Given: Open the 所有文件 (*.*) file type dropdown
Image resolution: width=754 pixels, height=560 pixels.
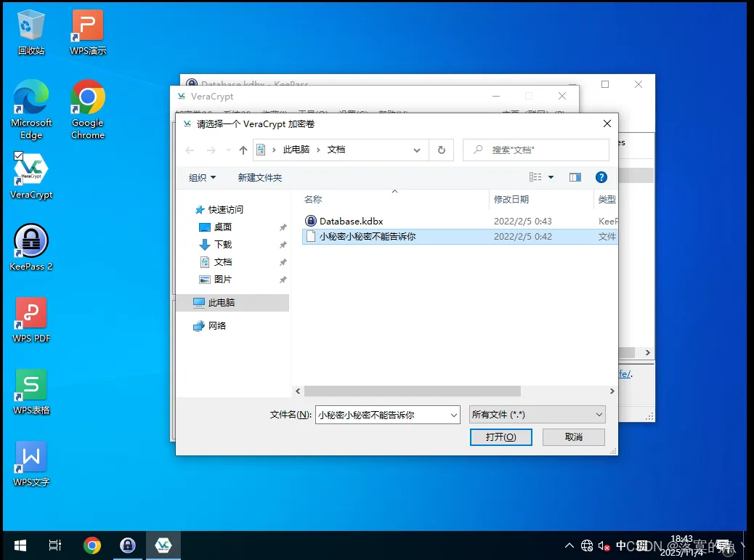Looking at the screenshot, I should 537,414.
